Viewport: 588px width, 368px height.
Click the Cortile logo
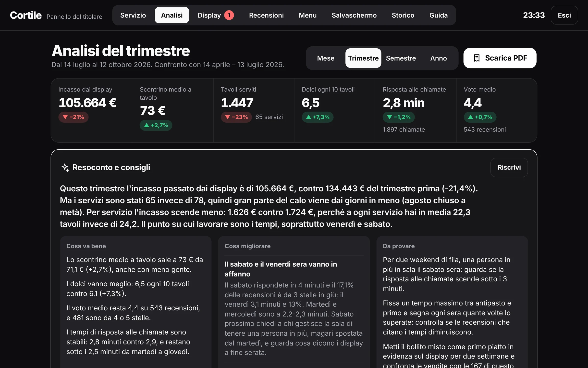pos(26,15)
